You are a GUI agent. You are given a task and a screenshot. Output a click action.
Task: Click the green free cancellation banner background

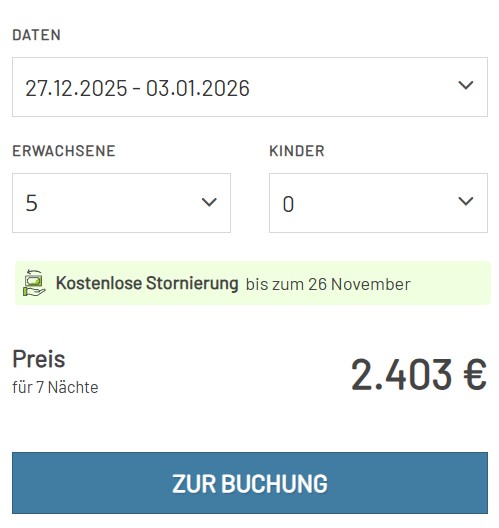coord(253,283)
